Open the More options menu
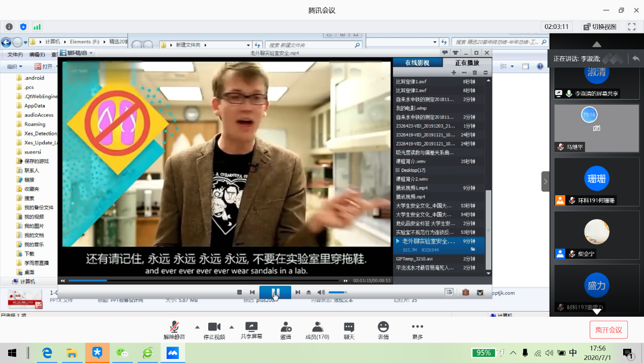Image resolution: width=644 pixels, height=363 pixels. point(417,327)
